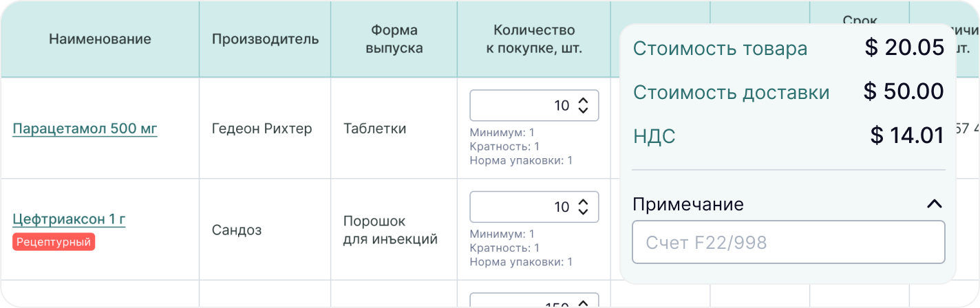Collapse the Примечание section chevron
Viewport: 980px width, 308px height.
[934, 204]
